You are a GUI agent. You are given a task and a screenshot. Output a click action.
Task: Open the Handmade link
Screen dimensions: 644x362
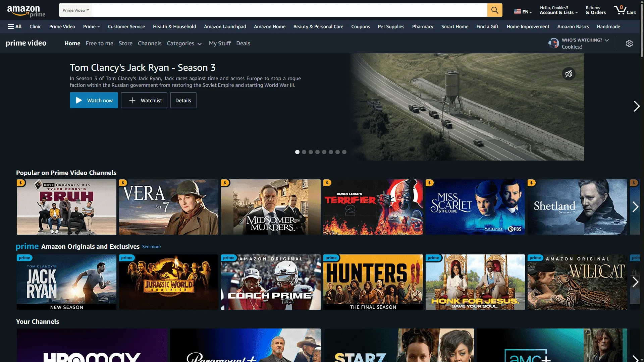tap(608, 26)
